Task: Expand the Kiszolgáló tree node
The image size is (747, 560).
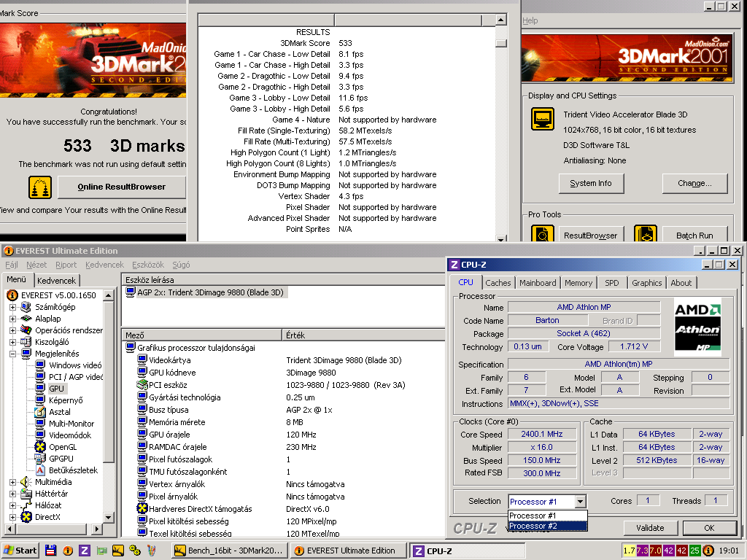Action: coord(13,342)
